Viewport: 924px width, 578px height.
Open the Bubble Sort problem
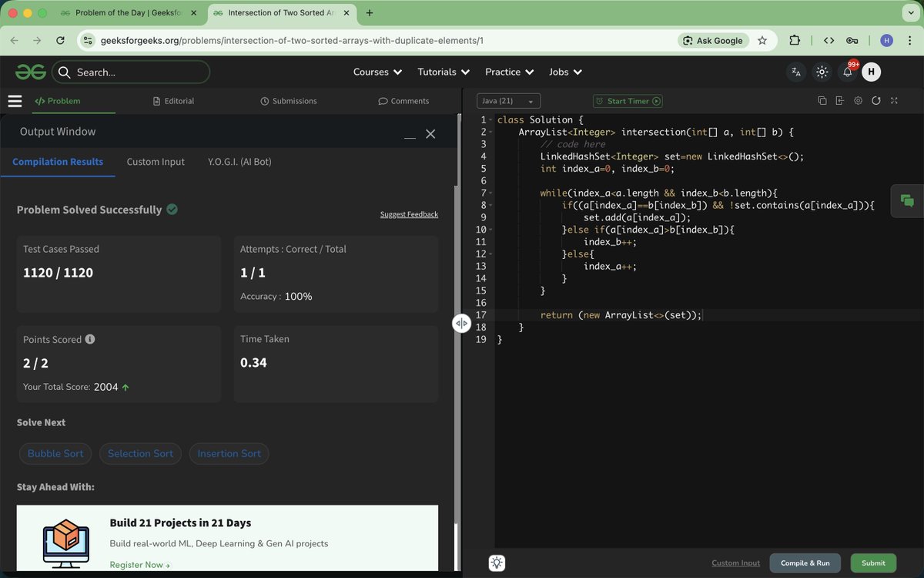55,453
